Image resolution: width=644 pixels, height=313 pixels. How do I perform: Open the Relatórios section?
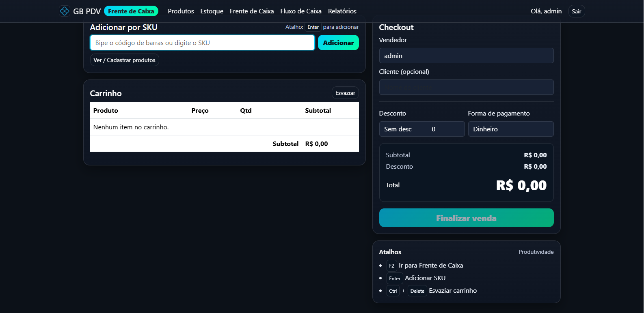342,11
